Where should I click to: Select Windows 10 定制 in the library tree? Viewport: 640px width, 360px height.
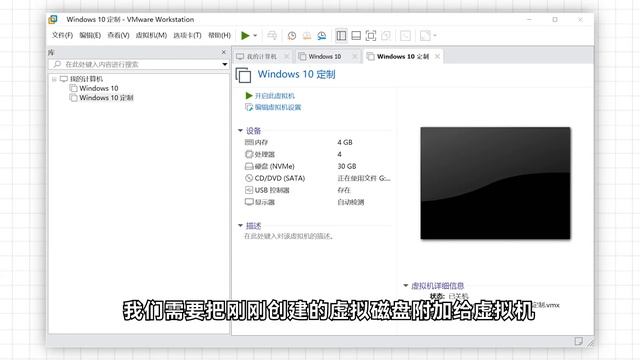[x=106, y=98]
